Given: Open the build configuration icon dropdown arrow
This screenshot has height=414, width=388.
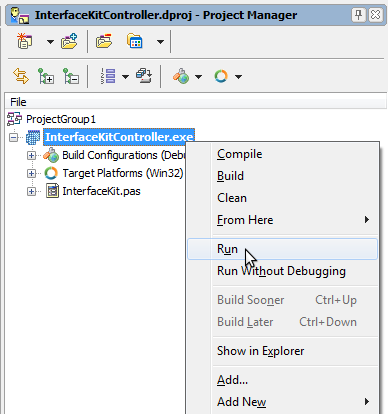Looking at the screenshot, I should coord(198,77).
